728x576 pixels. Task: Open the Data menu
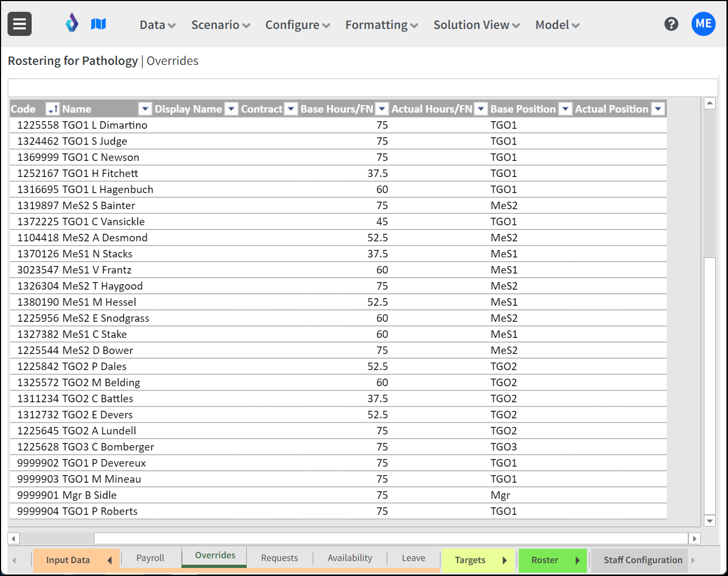coord(158,25)
